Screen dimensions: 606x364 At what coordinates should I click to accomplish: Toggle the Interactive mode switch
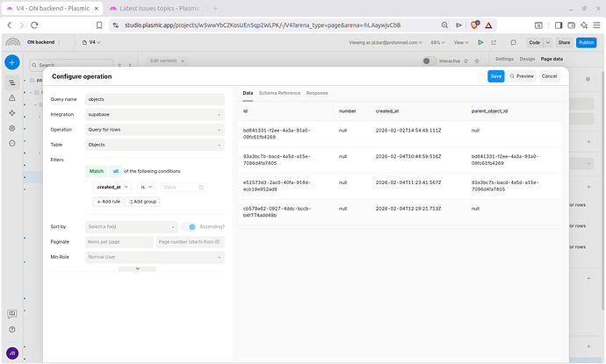click(429, 61)
